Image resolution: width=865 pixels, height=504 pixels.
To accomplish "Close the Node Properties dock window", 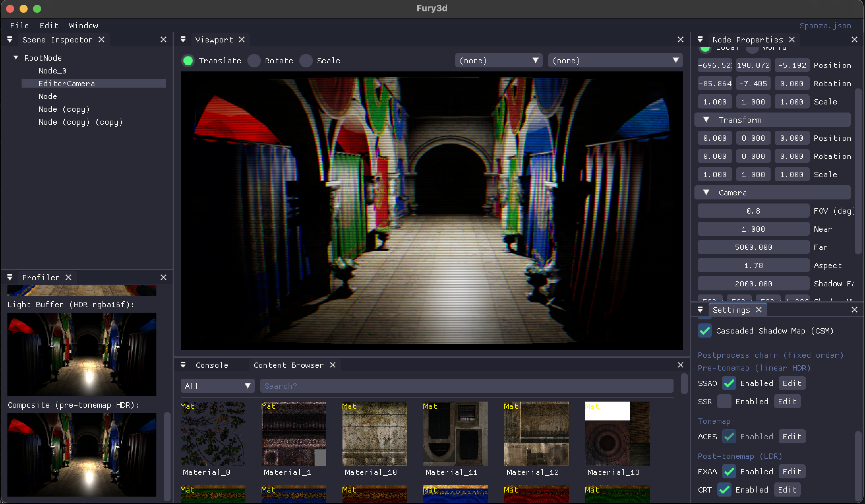I will [x=855, y=40].
